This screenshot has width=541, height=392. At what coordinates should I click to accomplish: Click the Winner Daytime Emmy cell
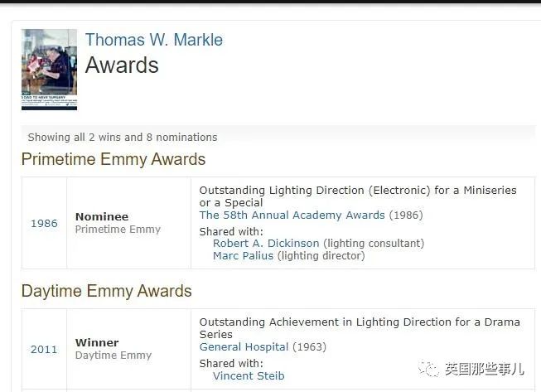[x=128, y=349]
